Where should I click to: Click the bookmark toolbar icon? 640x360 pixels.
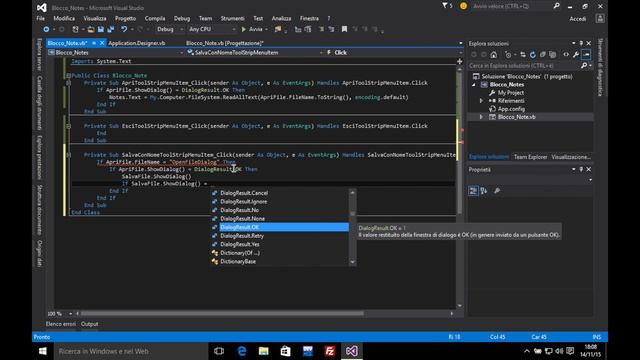click(x=344, y=29)
